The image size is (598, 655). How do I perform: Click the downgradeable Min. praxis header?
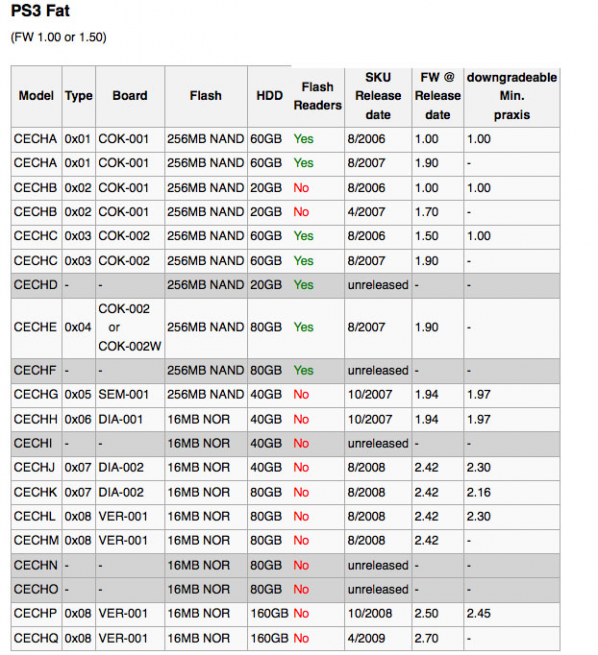click(512, 96)
